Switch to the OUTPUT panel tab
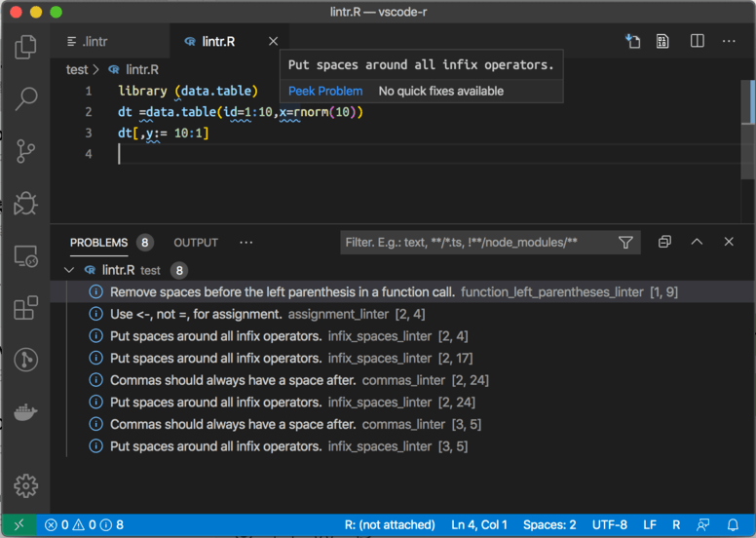Viewport: 756px width, 538px height. pyautogui.click(x=196, y=243)
